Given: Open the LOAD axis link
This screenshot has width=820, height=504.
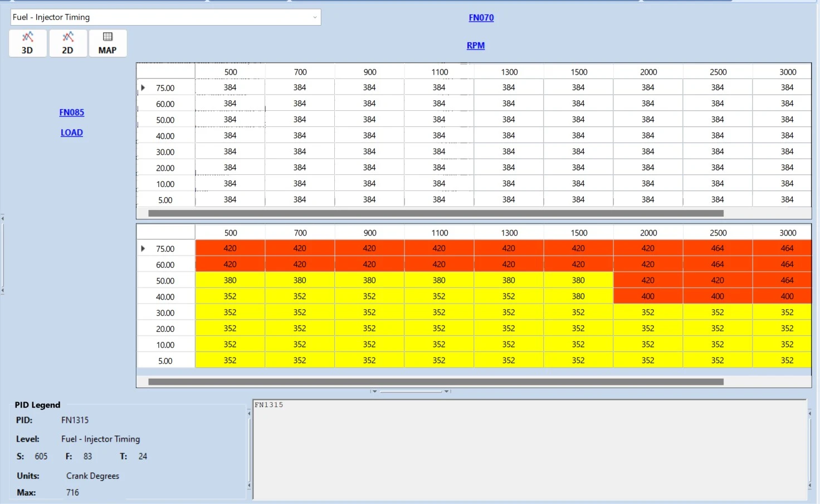Looking at the screenshot, I should pos(72,133).
